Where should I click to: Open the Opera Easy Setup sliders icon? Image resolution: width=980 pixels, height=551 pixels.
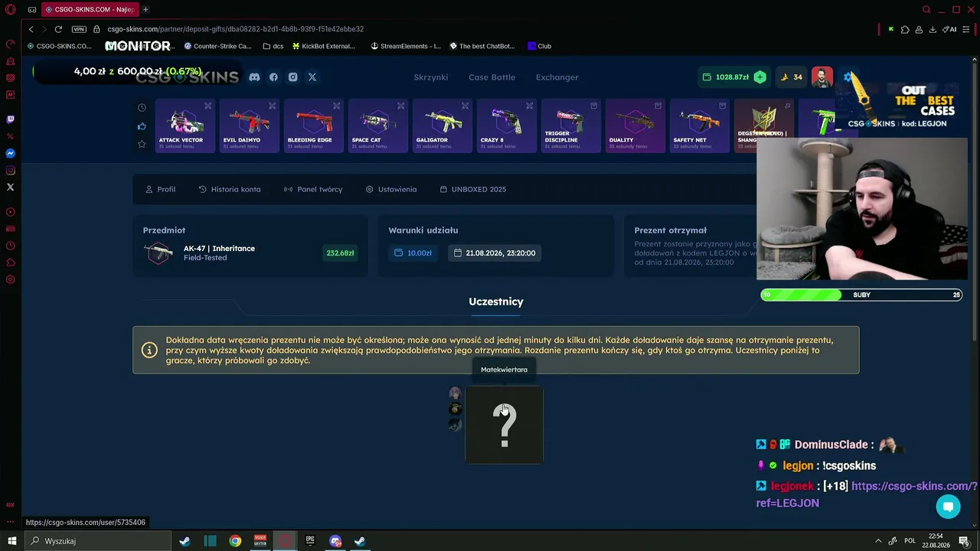pyautogui.click(x=966, y=29)
